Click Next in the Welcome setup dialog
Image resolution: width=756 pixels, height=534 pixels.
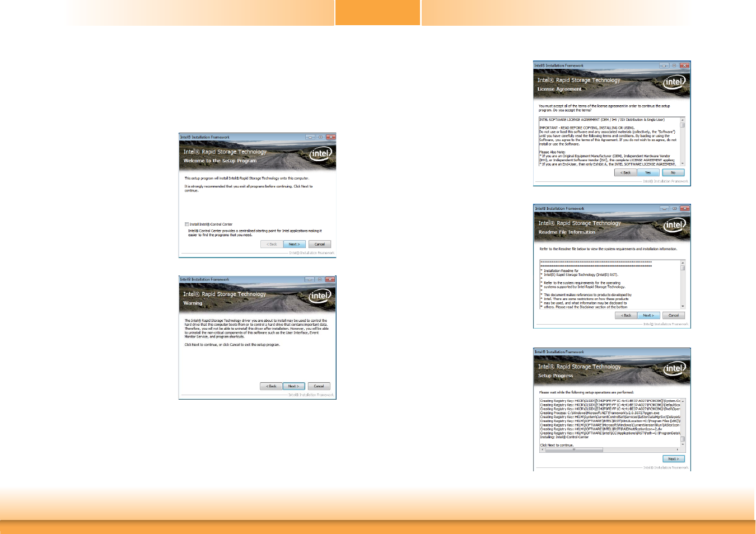294,244
